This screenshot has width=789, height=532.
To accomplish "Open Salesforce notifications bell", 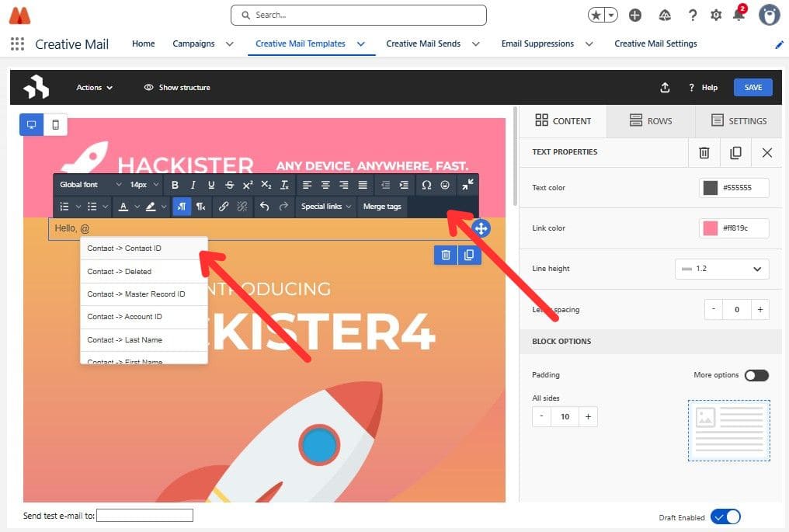I will [739, 15].
